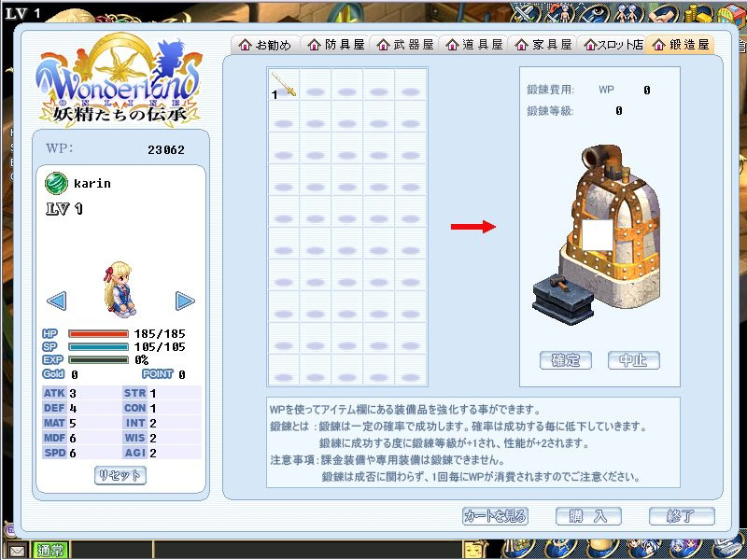Click the smiley emoticon icon in chat bar
747x560 pixels.
pyautogui.click(x=474, y=551)
